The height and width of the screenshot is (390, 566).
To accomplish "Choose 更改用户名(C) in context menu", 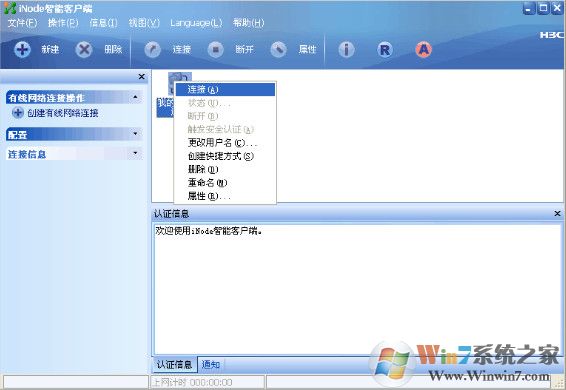I will click(225, 143).
